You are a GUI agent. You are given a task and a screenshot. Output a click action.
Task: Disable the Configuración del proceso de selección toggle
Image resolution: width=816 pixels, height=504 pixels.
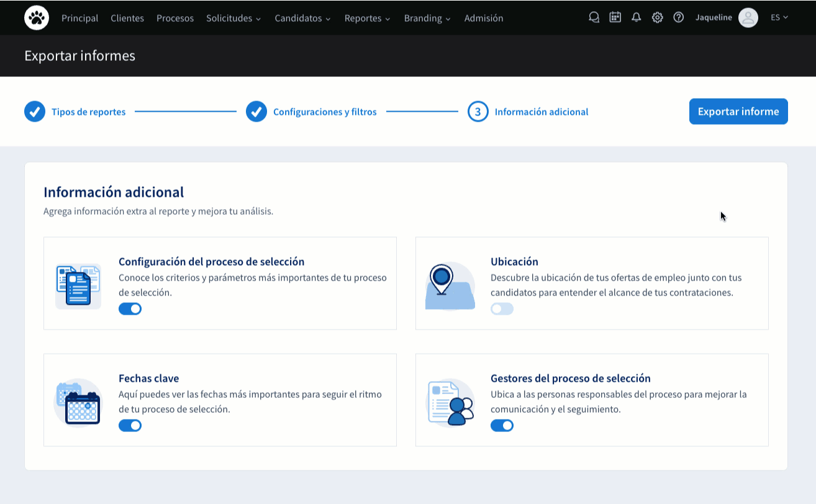point(130,308)
